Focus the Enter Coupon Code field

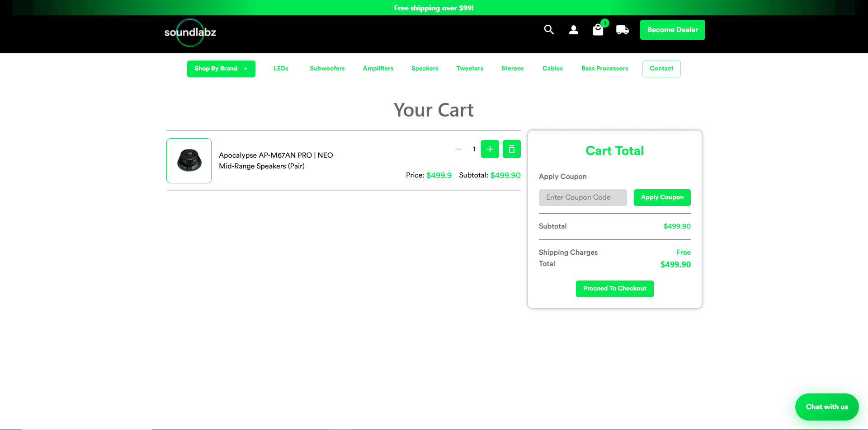click(x=583, y=197)
